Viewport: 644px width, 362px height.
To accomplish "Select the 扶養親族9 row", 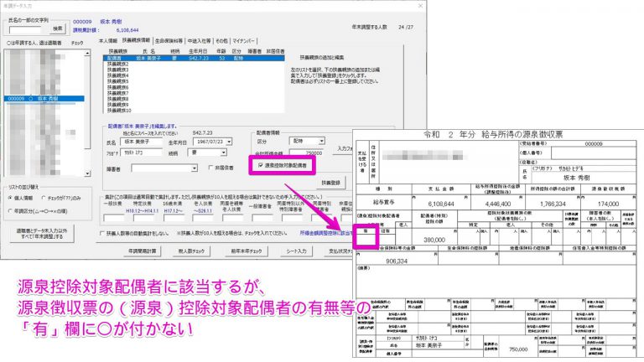I will (x=194, y=105).
